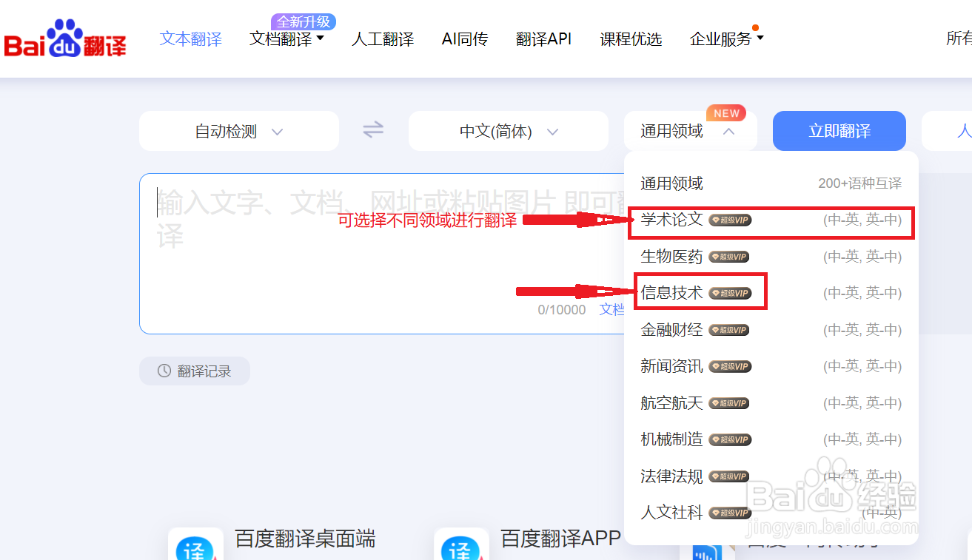Image resolution: width=972 pixels, height=560 pixels.
Task: Open the 自动检测 source language dropdown
Action: 239,131
